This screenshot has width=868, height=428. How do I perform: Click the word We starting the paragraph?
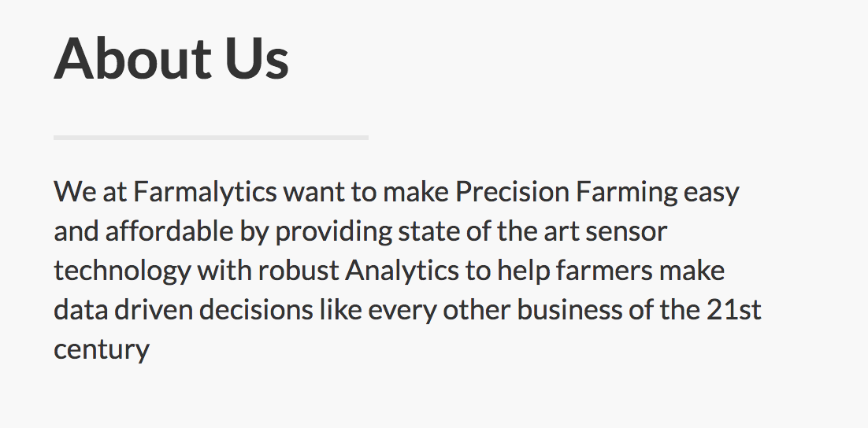point(68,192)
